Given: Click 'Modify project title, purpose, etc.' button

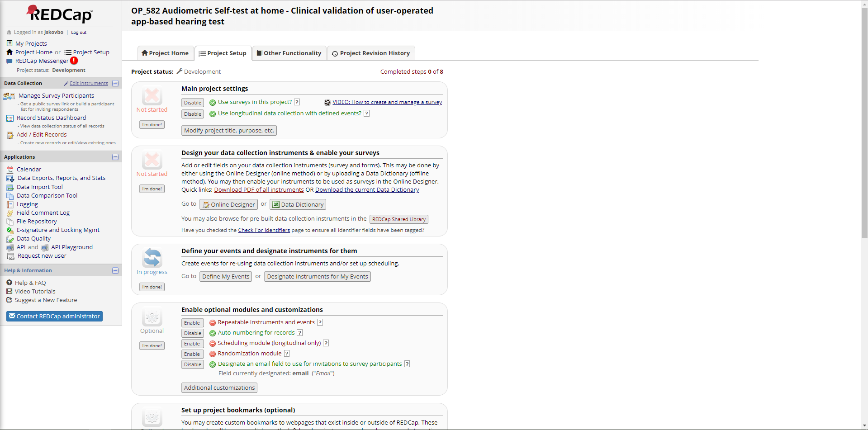Looking at the screenshot, I should 229,131.
